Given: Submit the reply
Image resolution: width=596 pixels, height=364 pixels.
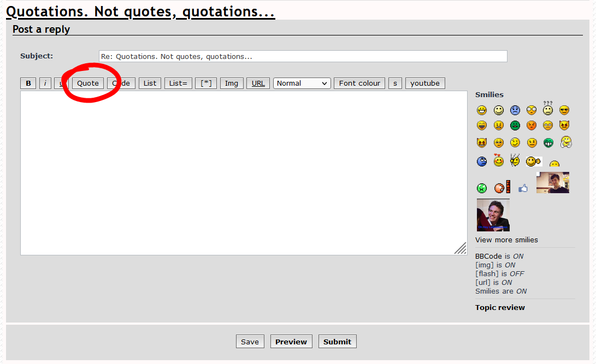Looking at the screenshot, I should point(337,342).
